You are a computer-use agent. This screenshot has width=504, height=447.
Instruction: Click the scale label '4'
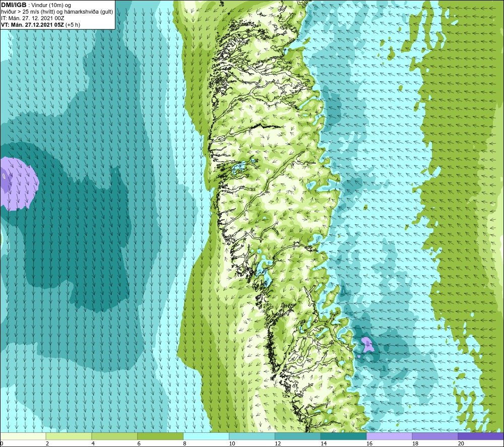(x=93, y=443)
